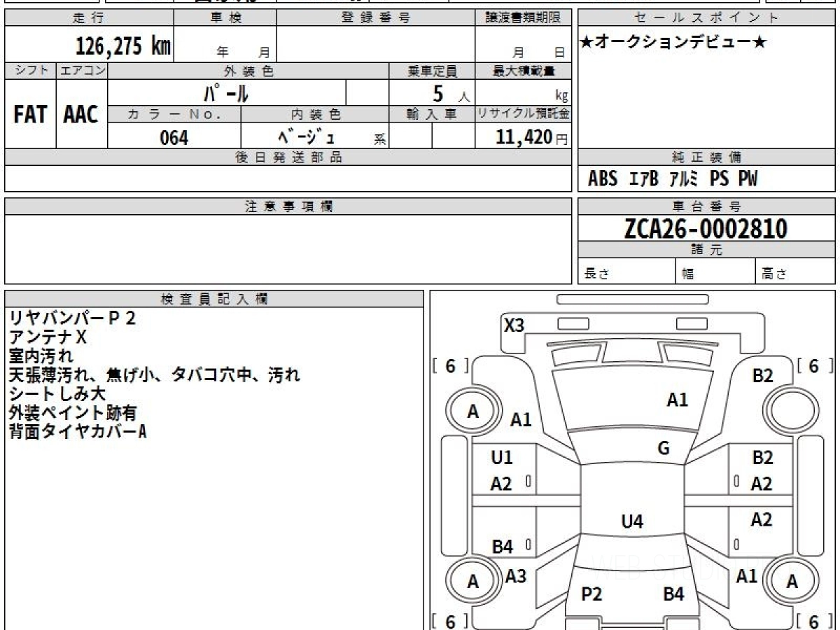Click the 譲渡書類期限 header

pos(522,18)
